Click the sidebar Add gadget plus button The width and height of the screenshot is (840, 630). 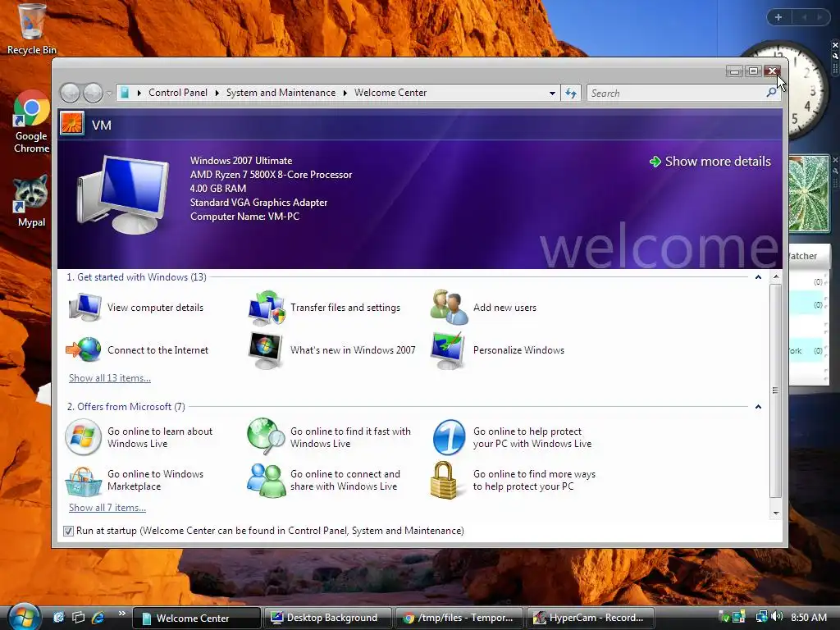coord(778,17)
